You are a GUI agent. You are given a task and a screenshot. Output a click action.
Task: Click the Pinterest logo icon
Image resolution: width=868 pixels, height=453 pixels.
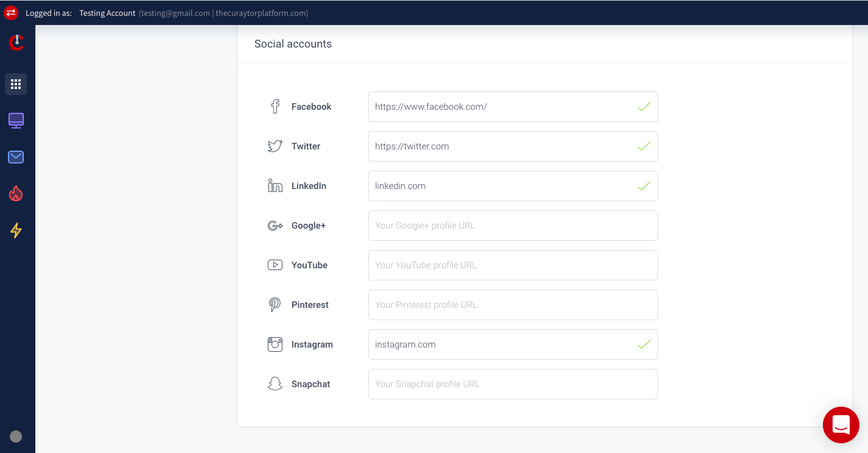275,305
